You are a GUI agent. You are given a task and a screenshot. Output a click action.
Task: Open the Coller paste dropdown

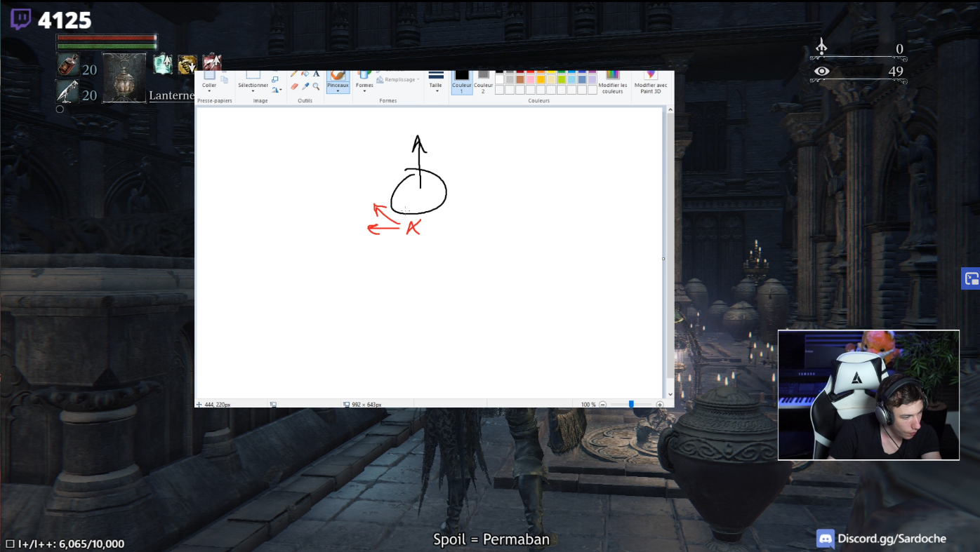[x=209, y=90]
